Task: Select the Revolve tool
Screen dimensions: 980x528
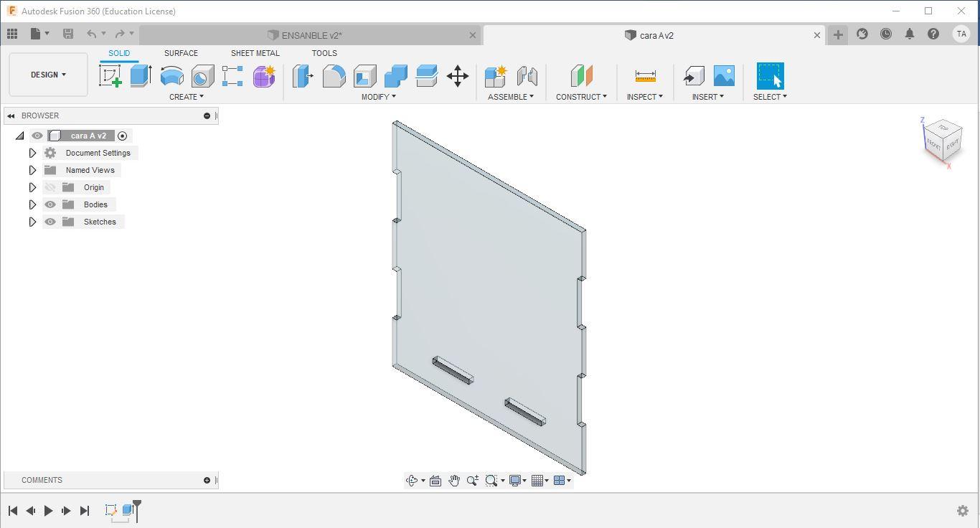Action: (171, 76)
